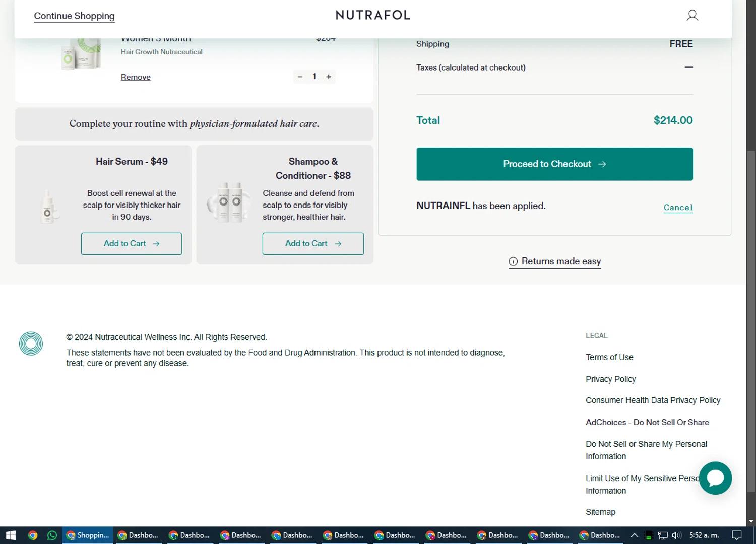Add Hair Serum to cart

pyautogui.click(x=132, y=244)
